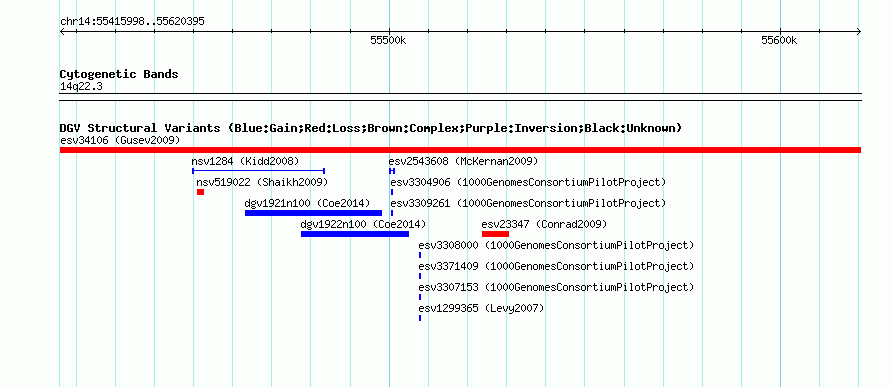Screen dimensions: 890x387
Task: Click the DGV Structural Variants track title
Action: coord(371,128)
